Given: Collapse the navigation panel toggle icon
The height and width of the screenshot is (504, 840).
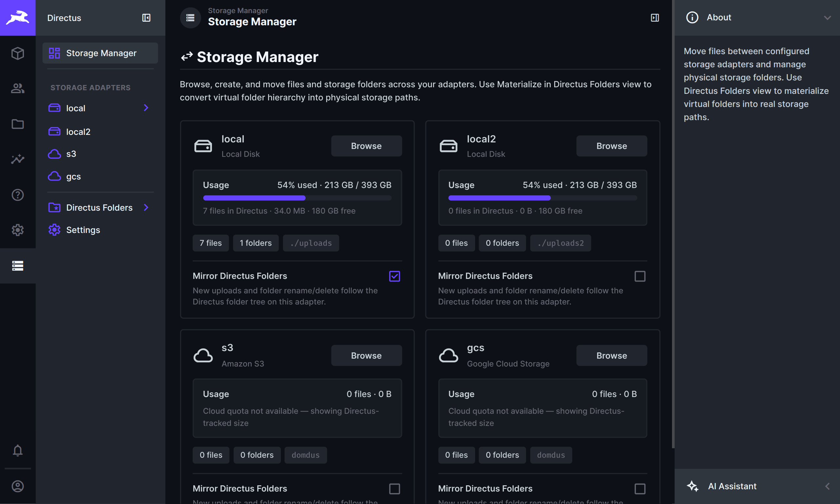Looking at the screenshot, I should point(146,18).
